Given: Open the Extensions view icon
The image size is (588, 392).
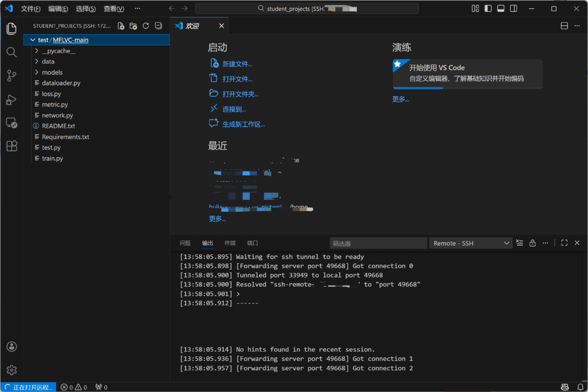Looking at the screenshot, I should point(11,146).
